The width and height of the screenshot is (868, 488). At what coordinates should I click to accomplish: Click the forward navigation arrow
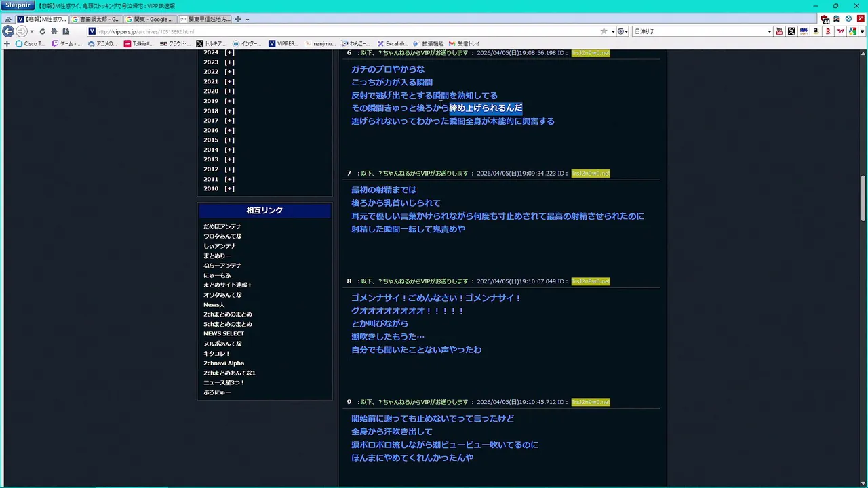pos(21,31)
